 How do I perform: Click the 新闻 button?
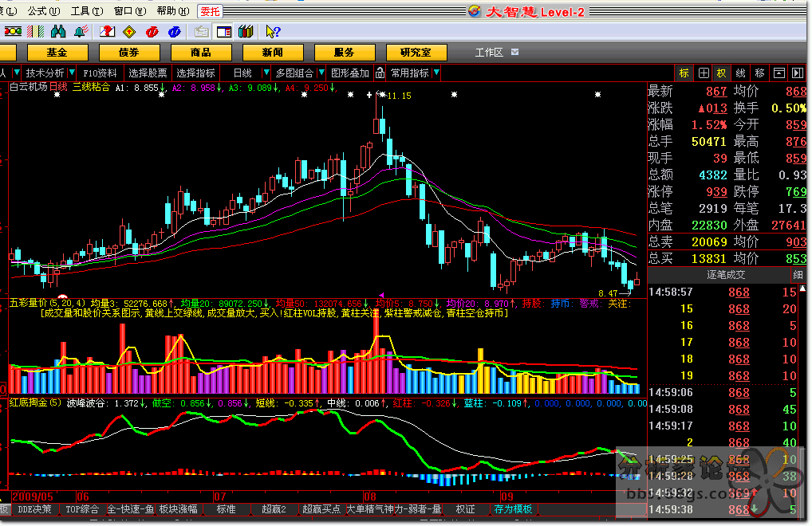[x=272, y=53]
